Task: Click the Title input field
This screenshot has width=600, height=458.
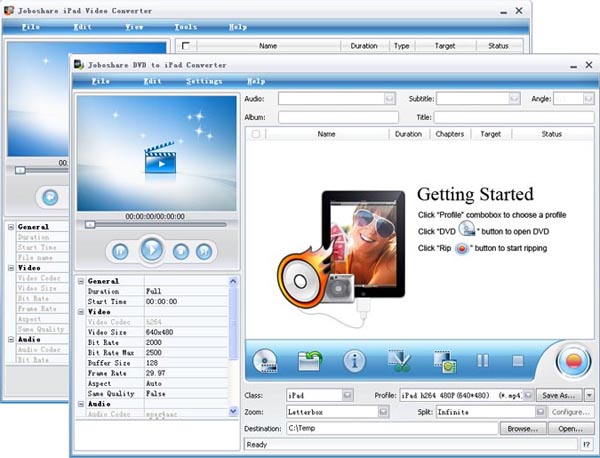Action: click(514, 117)
